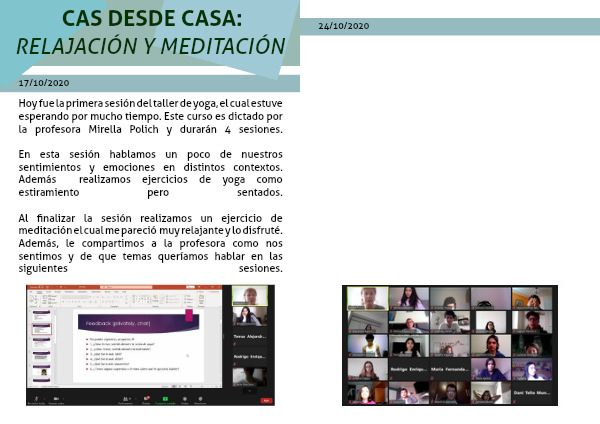Image resolution: width=600 pixels, height=424 pixels.
Task: Open the File tab in the PowerPoint ribbon
Action: coord(31,291)
